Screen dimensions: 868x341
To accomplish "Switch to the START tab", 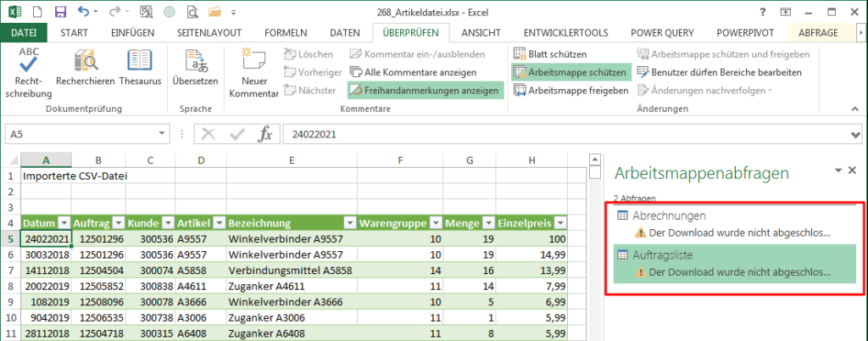I will tap(75, 33).
